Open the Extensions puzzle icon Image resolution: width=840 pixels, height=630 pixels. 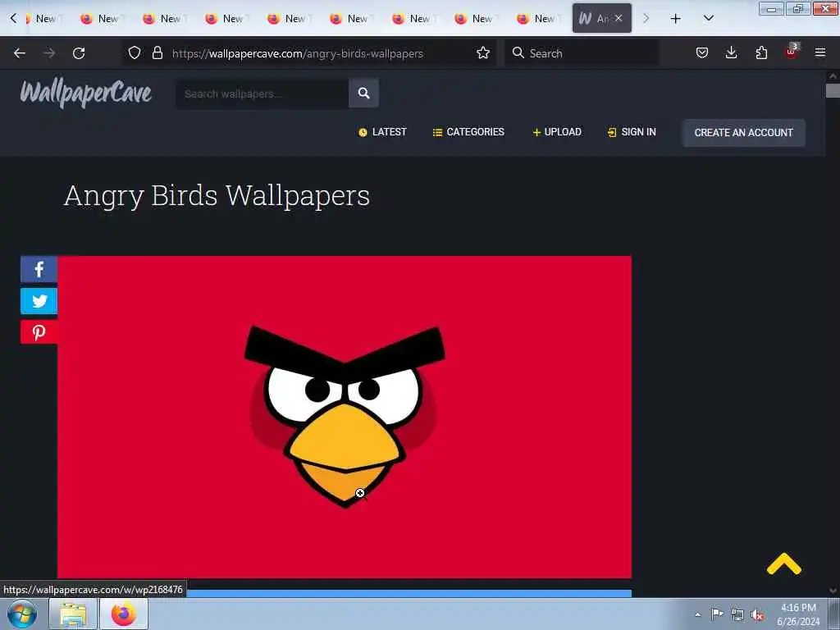click(761, 52)
